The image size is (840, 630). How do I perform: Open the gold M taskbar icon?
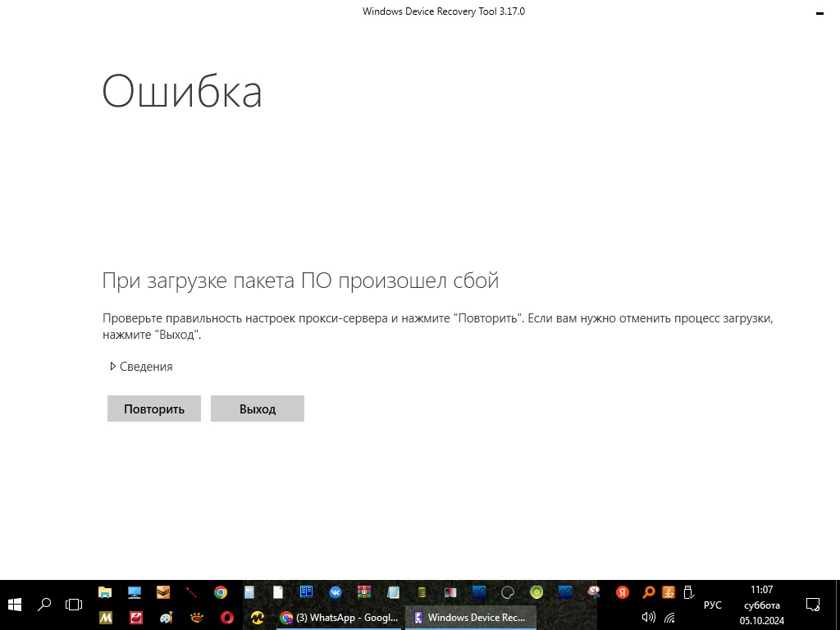click(x=106, y=618)
